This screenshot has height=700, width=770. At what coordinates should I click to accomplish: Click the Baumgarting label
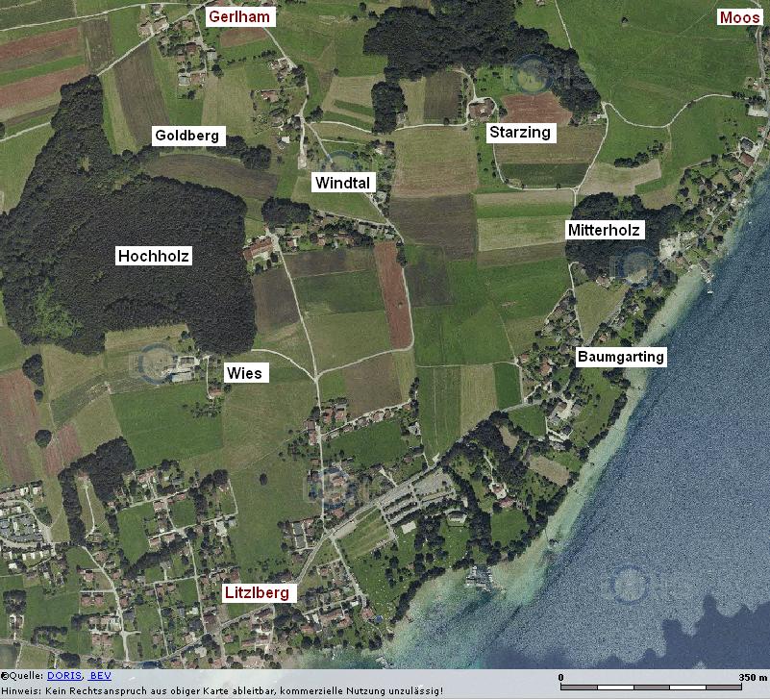coord(620,357)
